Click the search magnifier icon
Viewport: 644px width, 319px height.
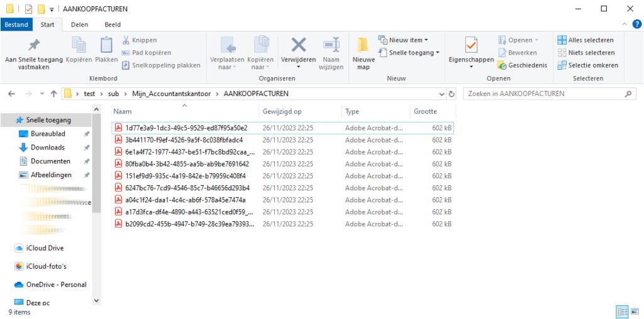(628, 94)
